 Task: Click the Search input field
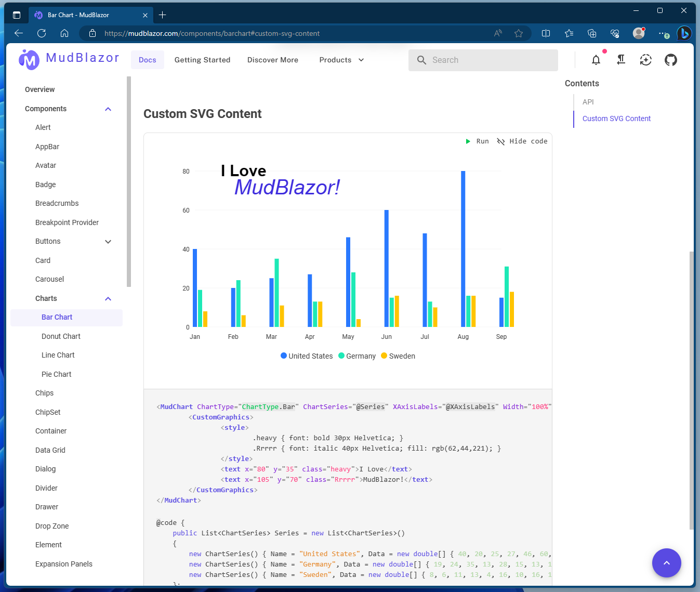pos(483,60)
